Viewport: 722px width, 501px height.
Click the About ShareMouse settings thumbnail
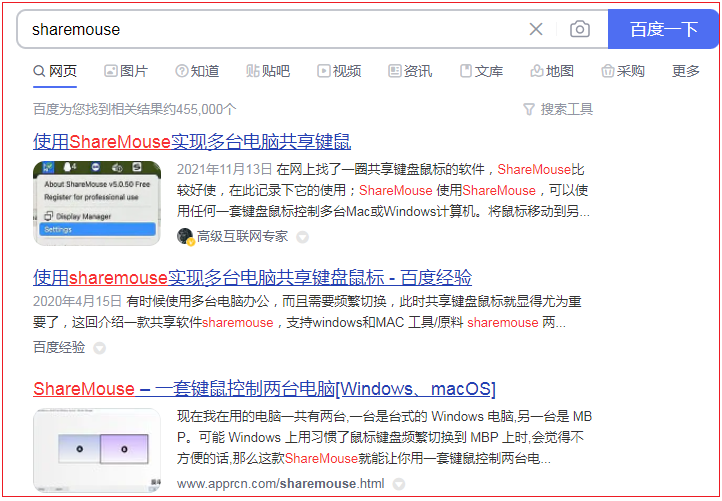[x=97, y=203]
